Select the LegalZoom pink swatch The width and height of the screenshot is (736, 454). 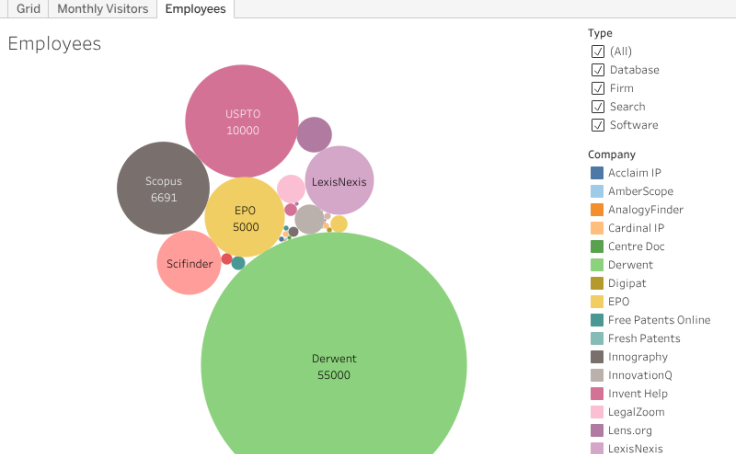(597, 412)
